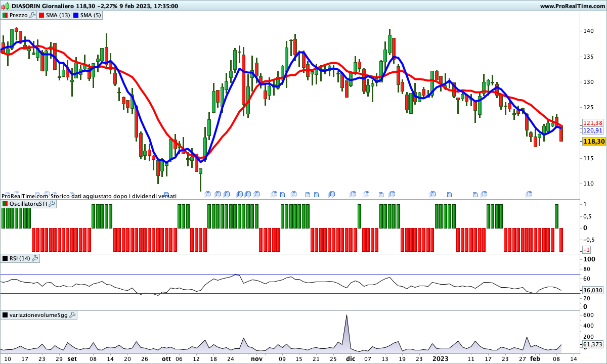Click the 130 price axis label
The width and height of the screenshot is (607, 364).
tap(588, 82)
